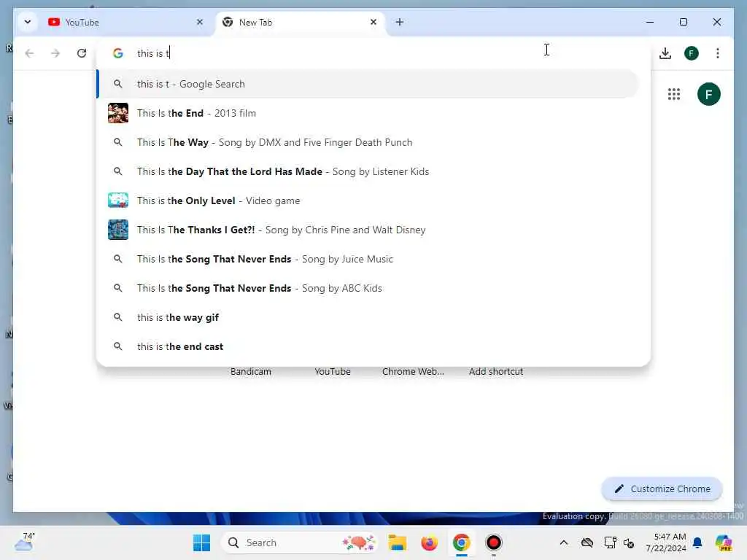Image resolution: width=747 pixels, height=560 pixels.
Task: Click the Chrome taskbar icon
Action: (x=461, y=542)
